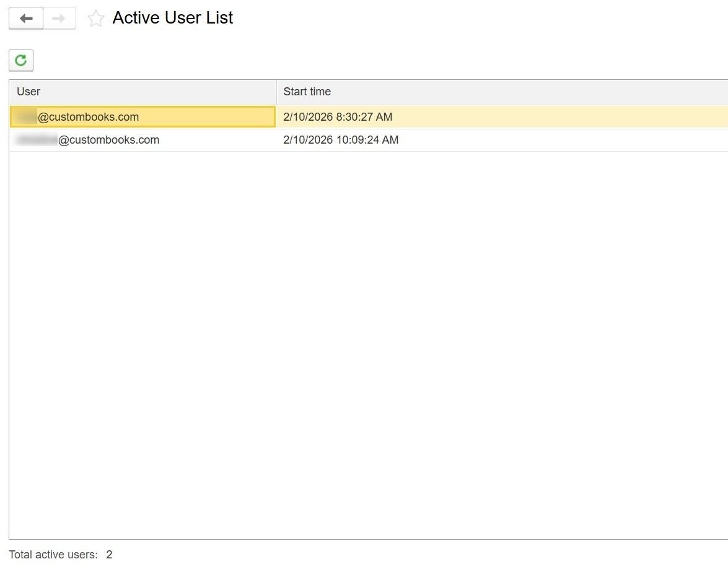Click divider between User and Start time headers
This screenshot has width=728, height=572.
click(x=276, y=92)
